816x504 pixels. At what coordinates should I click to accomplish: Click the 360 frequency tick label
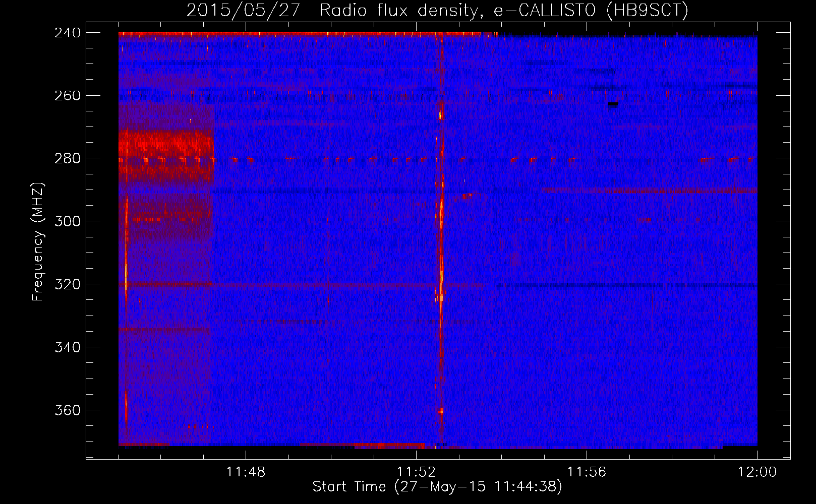point(68,410)
